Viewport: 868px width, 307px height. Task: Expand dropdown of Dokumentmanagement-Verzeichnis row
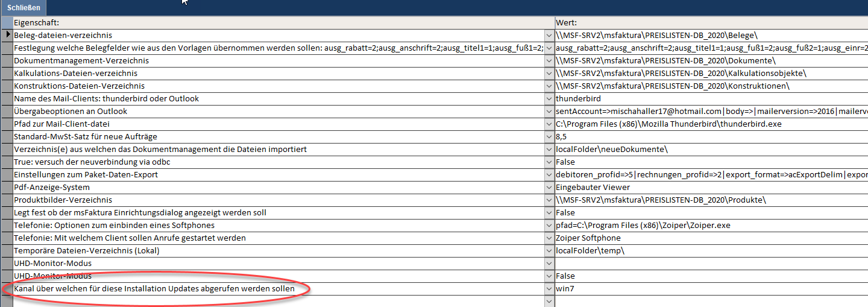coord(549,61)
